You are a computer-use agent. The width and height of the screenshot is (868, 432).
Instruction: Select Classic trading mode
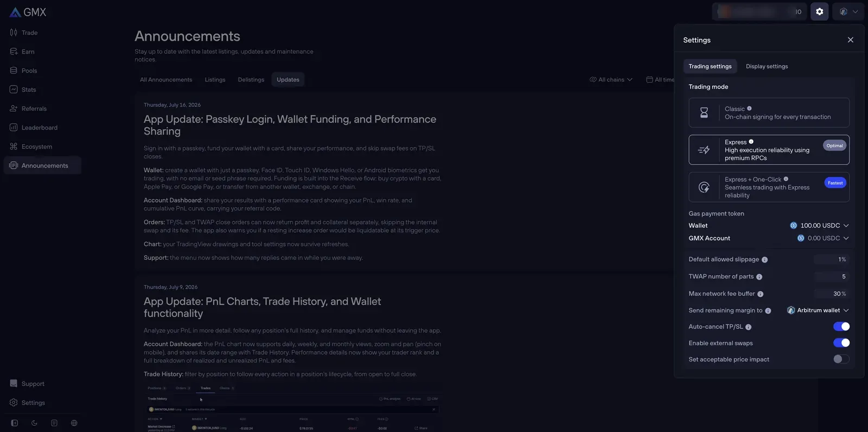click(769, 113)
